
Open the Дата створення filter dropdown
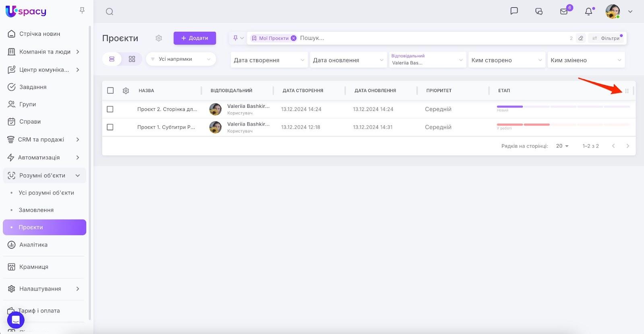[x=269, y=60]
